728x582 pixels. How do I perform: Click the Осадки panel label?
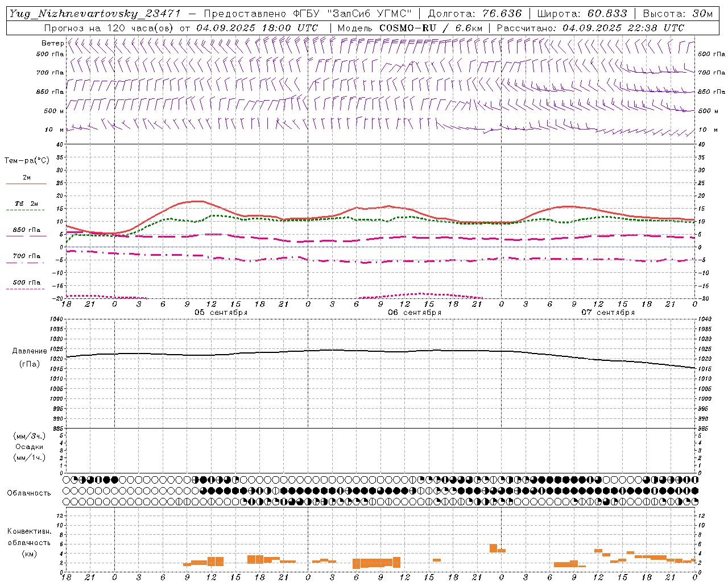(x=30, y=447)
